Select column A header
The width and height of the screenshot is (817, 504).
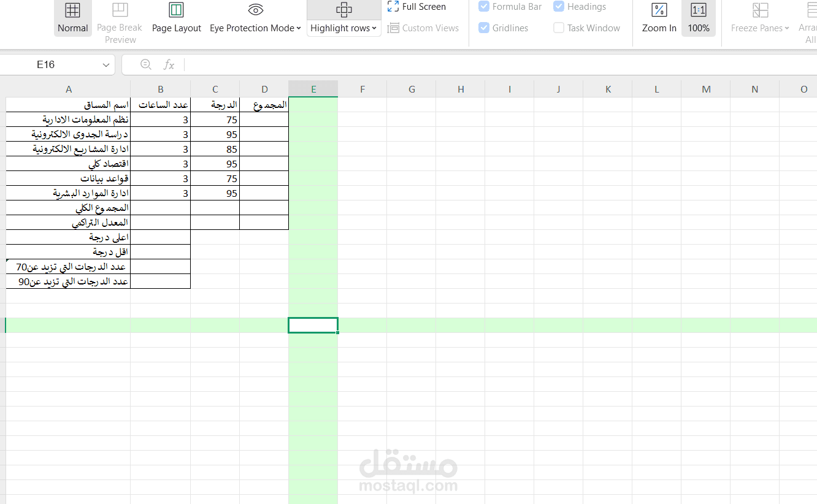(x=69, y=89)
